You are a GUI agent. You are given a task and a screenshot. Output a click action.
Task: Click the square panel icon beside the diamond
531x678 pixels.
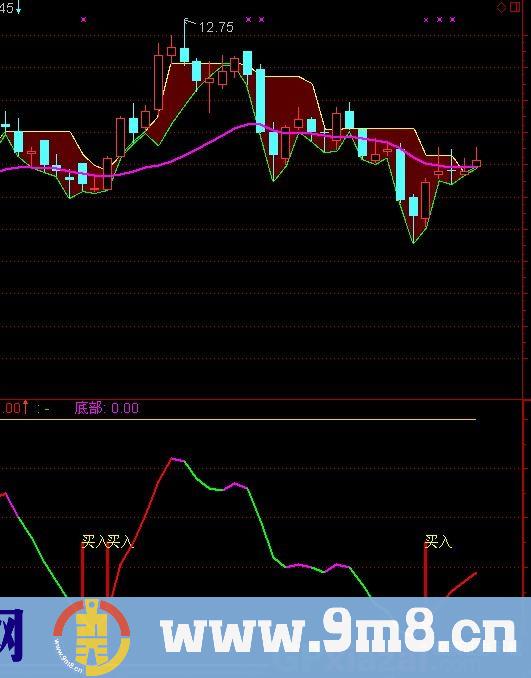(x=515, y=7)
